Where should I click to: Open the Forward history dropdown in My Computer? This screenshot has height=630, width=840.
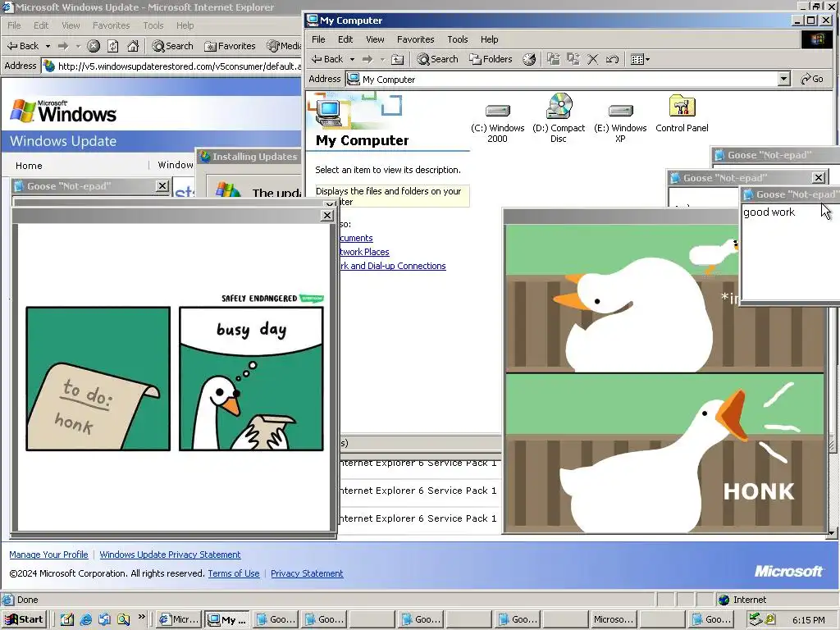click(382, 59)
